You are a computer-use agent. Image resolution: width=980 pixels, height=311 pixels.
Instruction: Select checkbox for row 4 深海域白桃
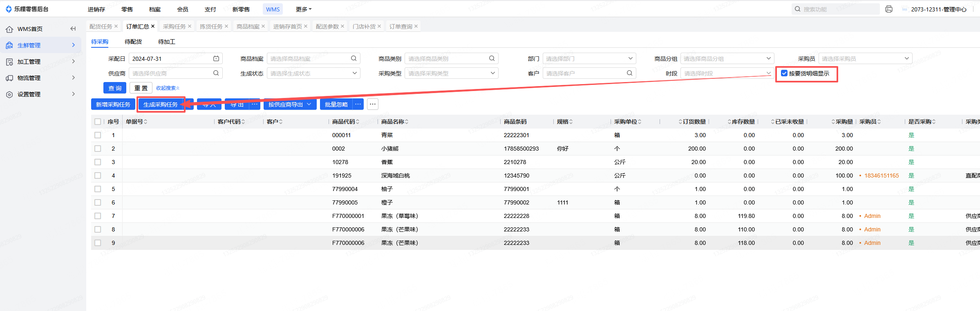click(98, 175)
